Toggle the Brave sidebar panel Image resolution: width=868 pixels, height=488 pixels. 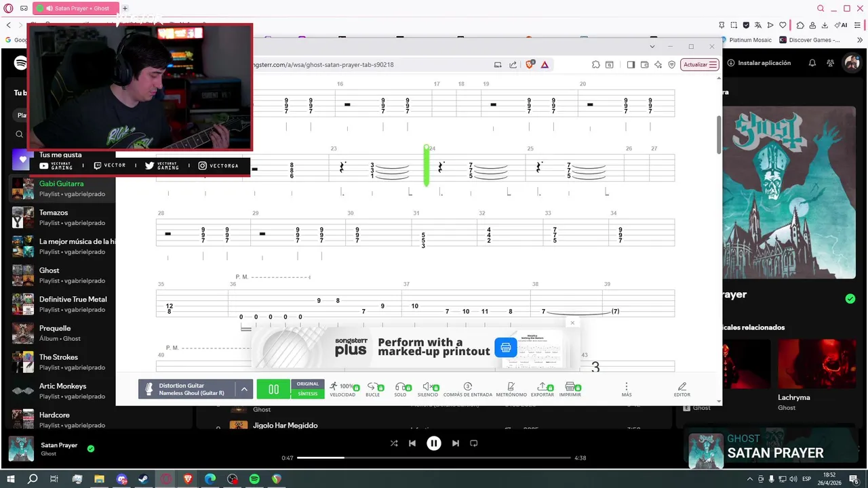pos(631,64)
